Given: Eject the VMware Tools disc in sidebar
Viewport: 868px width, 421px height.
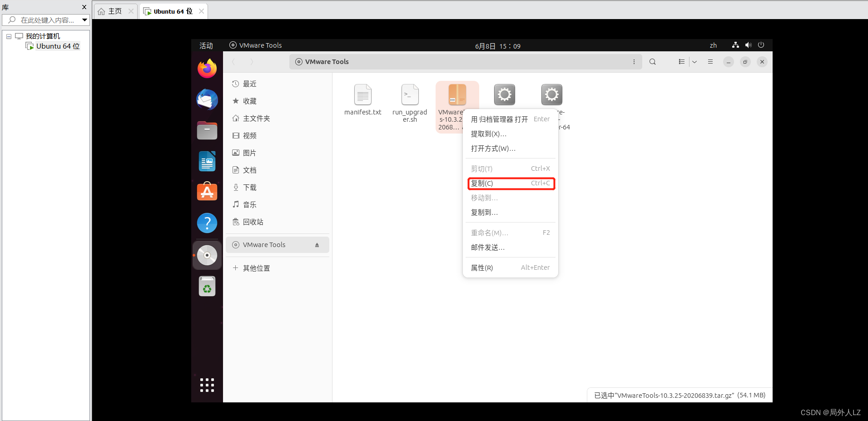Looking at the screenshot, I should (x=317, y=245).
